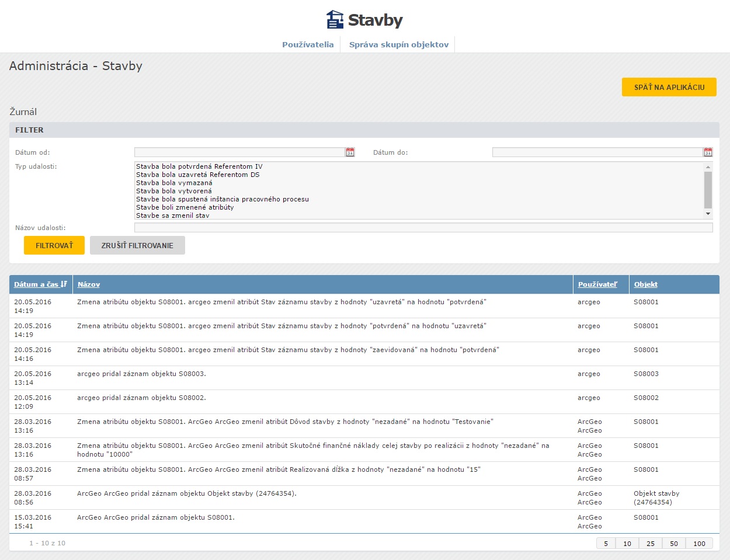The width and height of the screenshot is (730, 560).
Task: Select 'Stavbe sa zmenil stav' option
Action: coord(172,215)
